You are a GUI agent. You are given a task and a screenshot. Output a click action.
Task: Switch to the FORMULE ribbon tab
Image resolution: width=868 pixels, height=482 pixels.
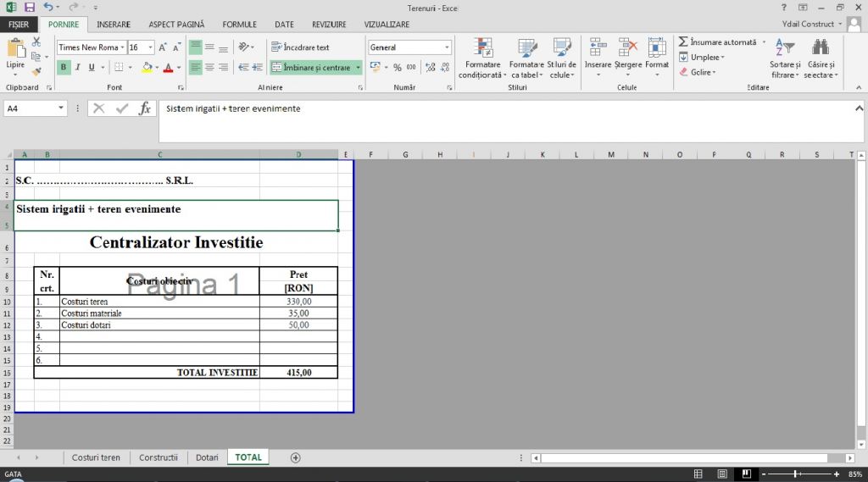pos(239,25)
